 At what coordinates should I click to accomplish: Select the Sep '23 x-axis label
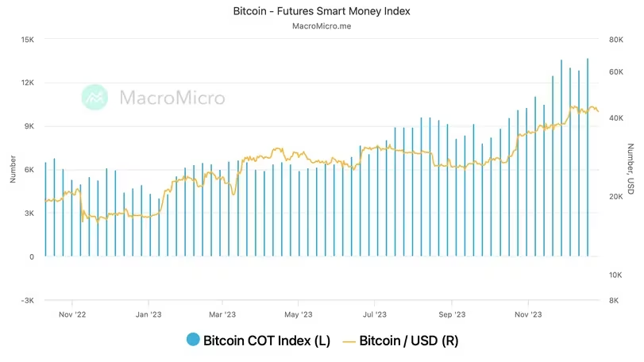452,314
